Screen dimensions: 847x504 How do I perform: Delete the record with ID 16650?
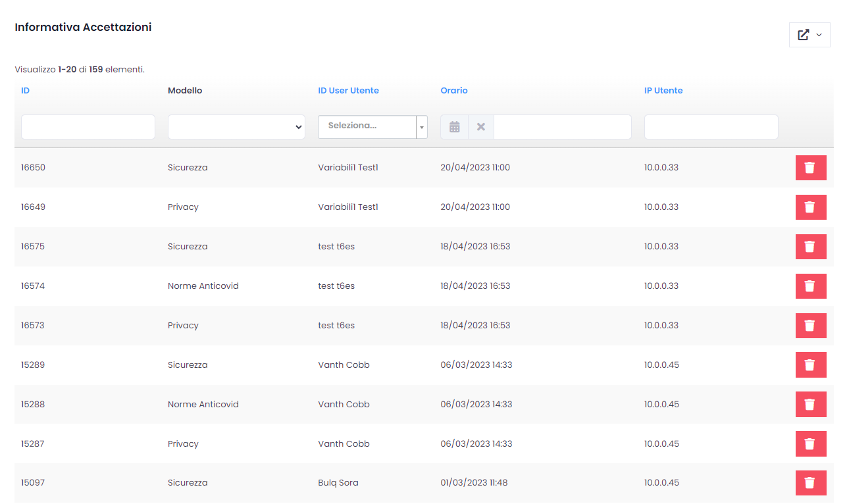810,168
